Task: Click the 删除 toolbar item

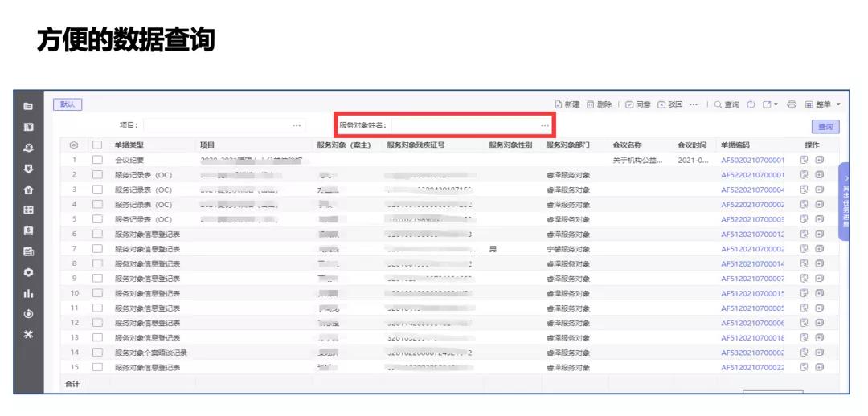Action: point(599,105)
